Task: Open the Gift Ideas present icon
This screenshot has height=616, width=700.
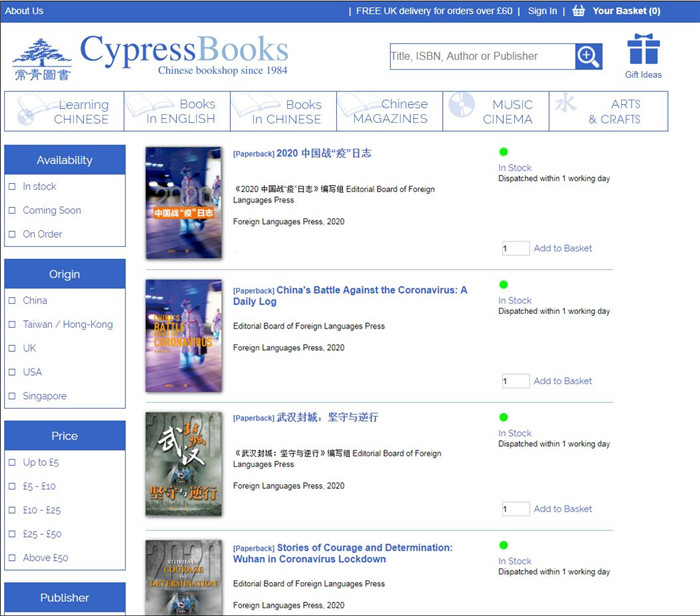Action: (x=643, y=51)
